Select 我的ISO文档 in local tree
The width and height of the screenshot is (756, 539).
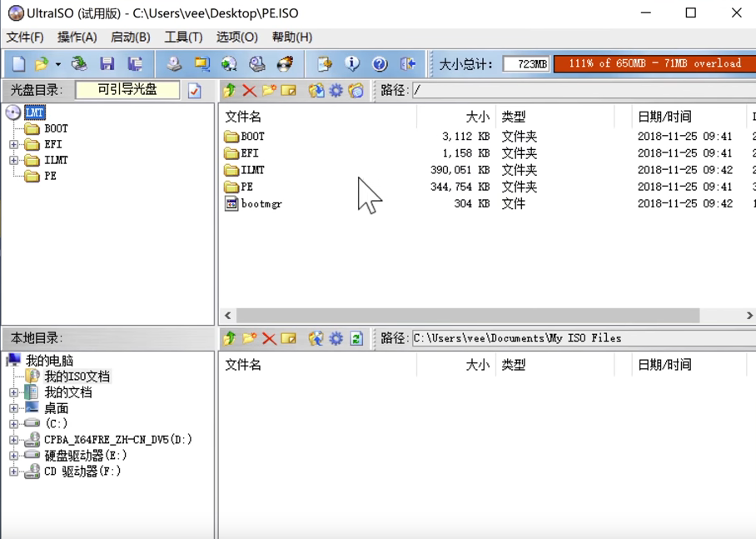click(x=77, y=377)
